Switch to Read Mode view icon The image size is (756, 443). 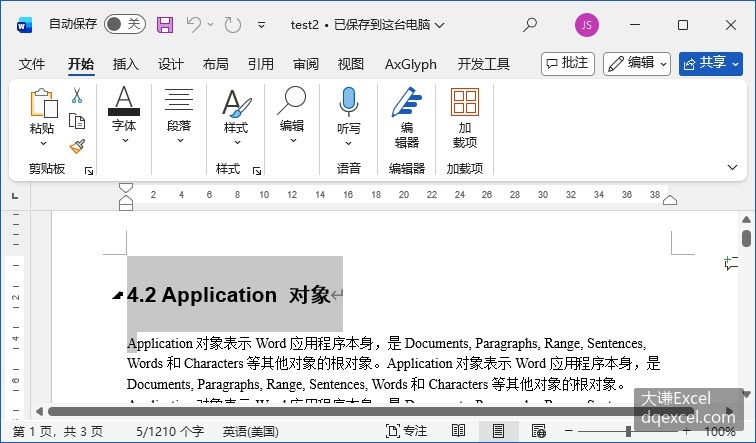click(458, 430)
